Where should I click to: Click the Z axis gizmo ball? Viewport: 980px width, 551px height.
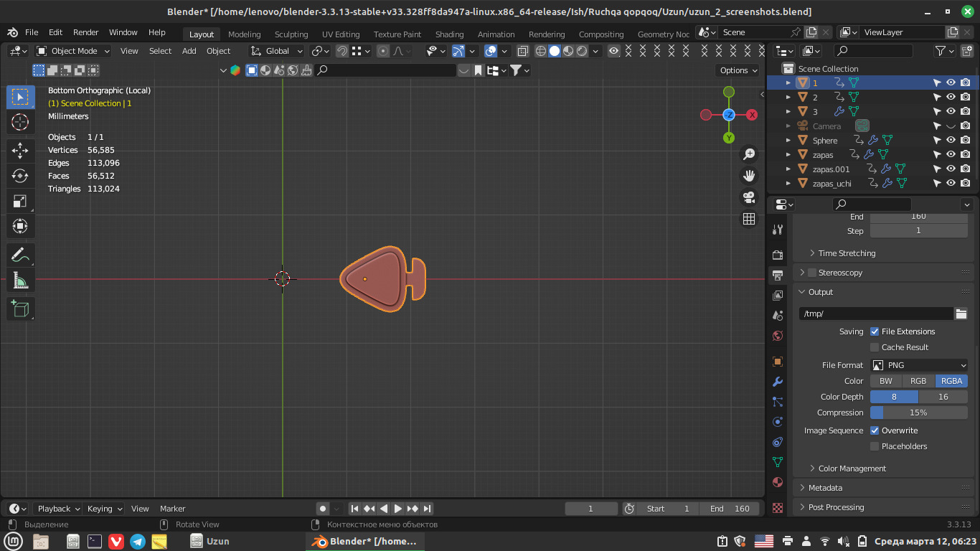click(x=729, y=115)
